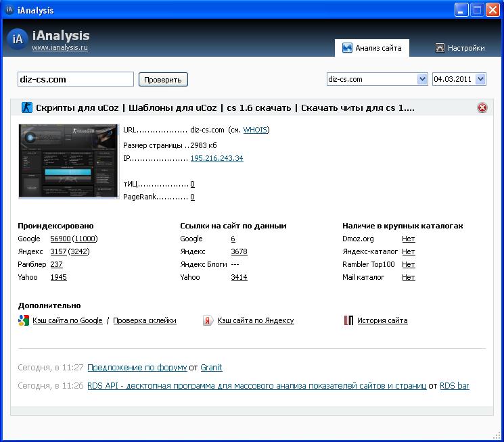This screenshot has height=442, width=504.
Task: Click the site history icon
Action: pos(348,320)
